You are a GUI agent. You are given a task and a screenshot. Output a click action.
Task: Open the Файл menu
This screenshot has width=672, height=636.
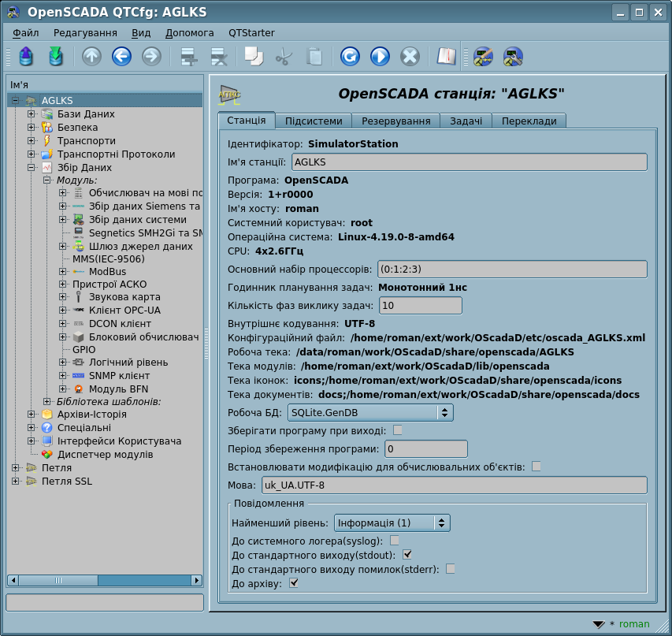tap(26, 33)
